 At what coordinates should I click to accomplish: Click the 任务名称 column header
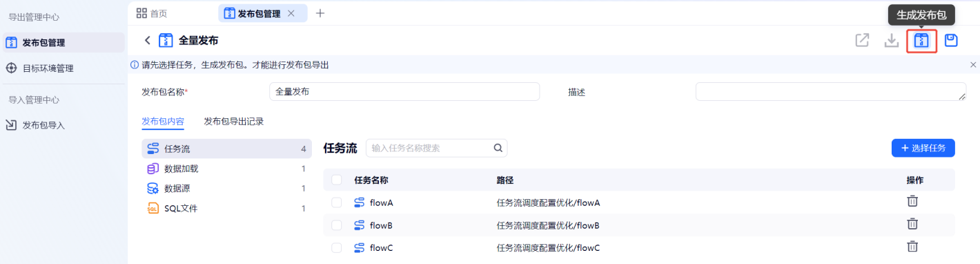(371, 180)
